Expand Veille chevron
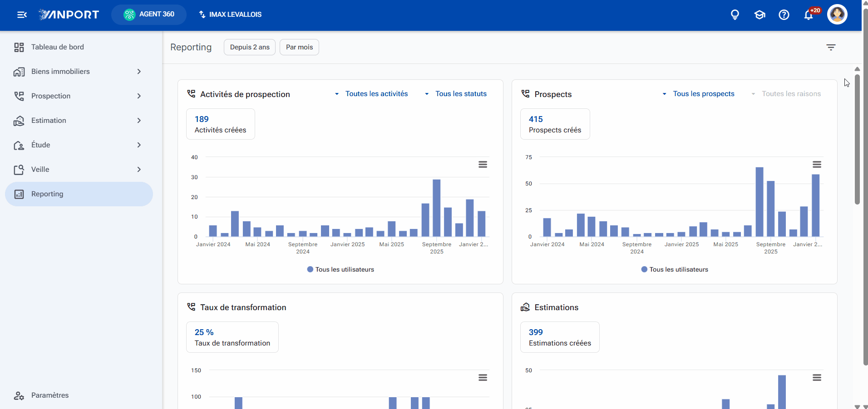 tap(139, 170)
